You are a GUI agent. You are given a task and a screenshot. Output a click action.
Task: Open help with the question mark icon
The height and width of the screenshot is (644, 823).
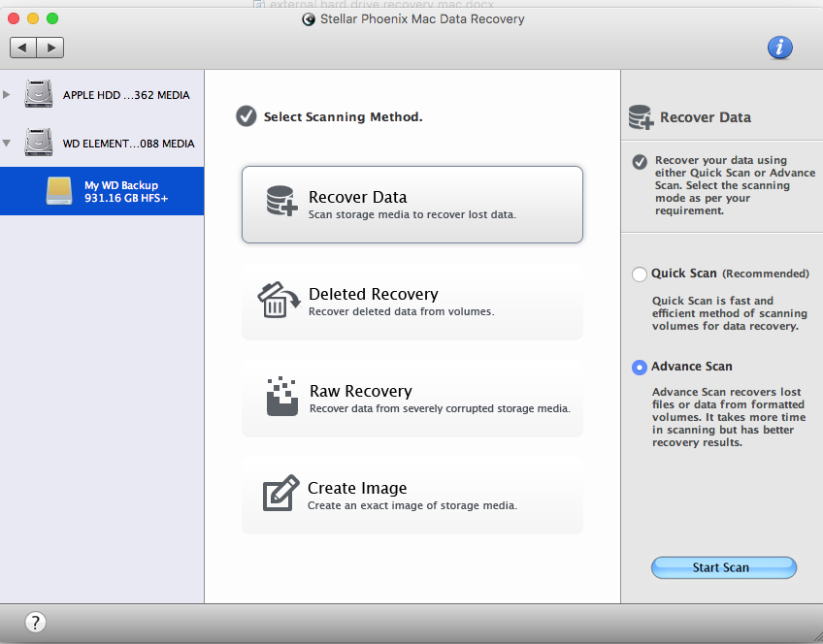pos(34,622)
